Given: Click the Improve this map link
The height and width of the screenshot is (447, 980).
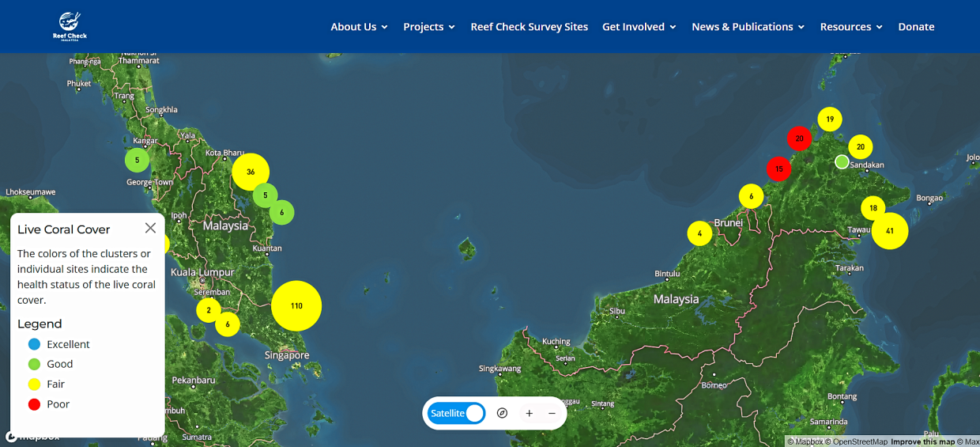Looking at the screenshot, I should coord(923,441).
